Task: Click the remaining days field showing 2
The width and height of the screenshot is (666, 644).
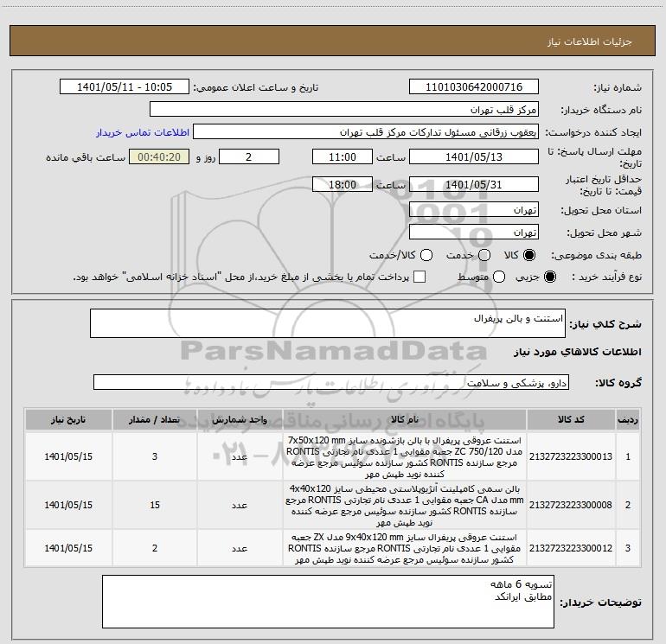Action: click(x=249, y=157)
